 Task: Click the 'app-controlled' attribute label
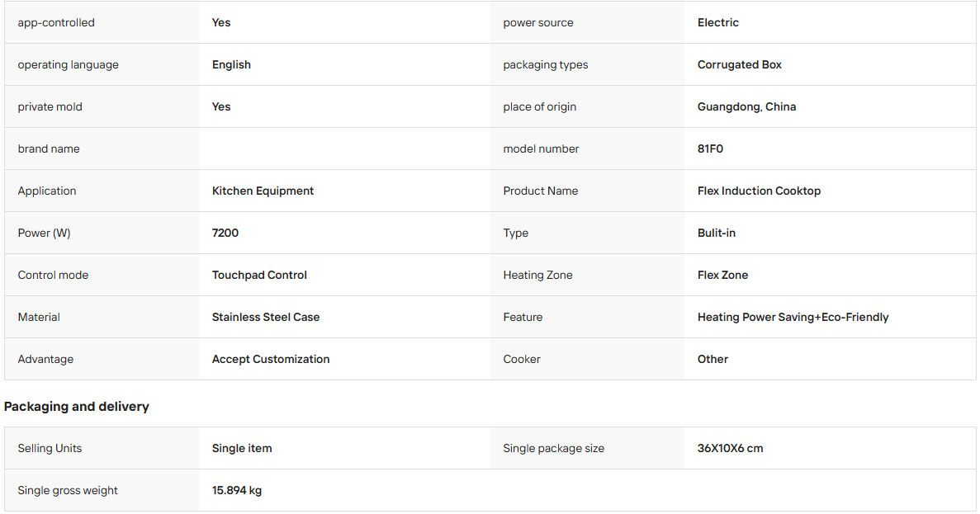(x=56, y=22)
